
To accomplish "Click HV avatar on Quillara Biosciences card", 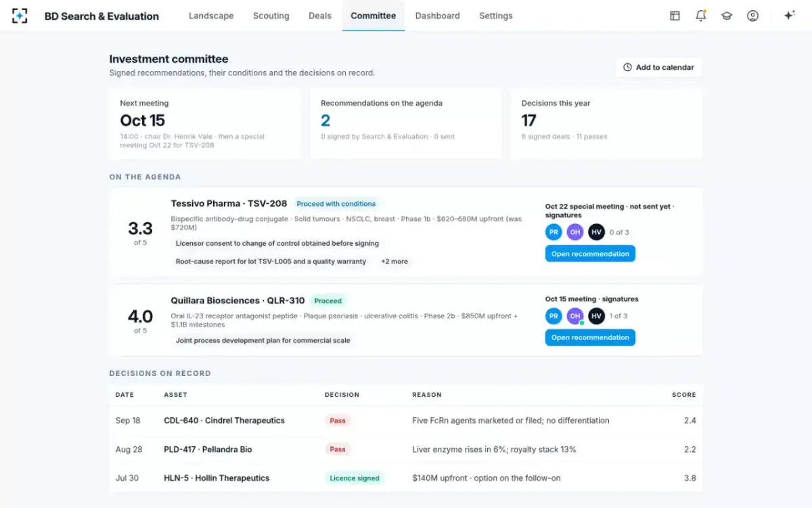I will tap(596, 316).
